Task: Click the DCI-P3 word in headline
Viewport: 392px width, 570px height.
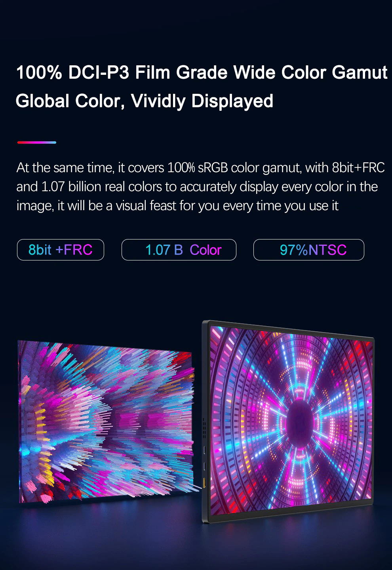Action: pyautogui.click(x=99, y=73)
